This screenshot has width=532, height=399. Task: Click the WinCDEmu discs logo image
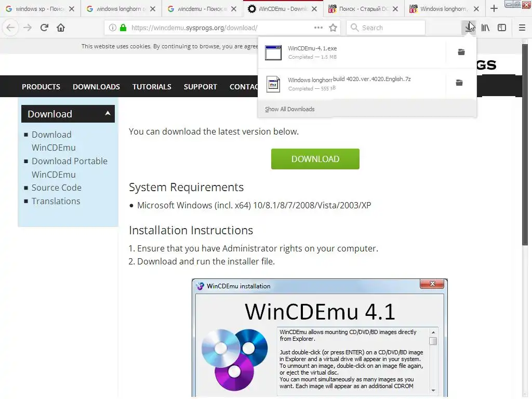click(234, 360)
